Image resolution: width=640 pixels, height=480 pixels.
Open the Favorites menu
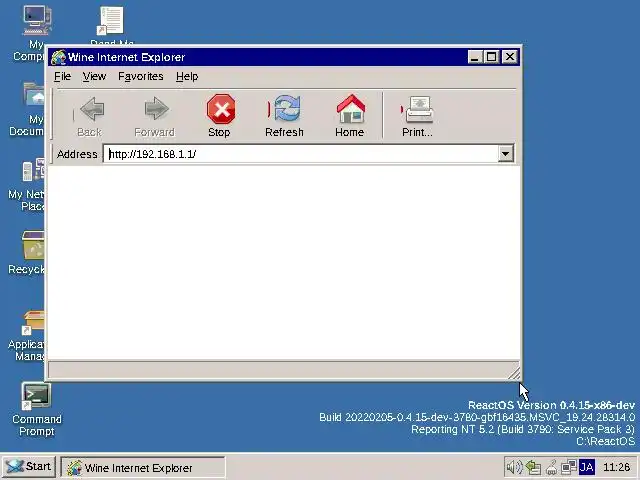coord(141,76)
